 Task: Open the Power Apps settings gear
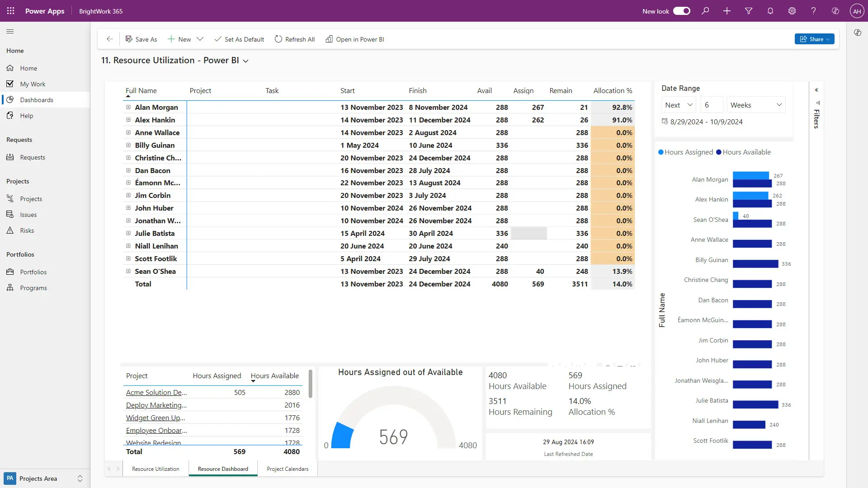[x=792, y=11]
